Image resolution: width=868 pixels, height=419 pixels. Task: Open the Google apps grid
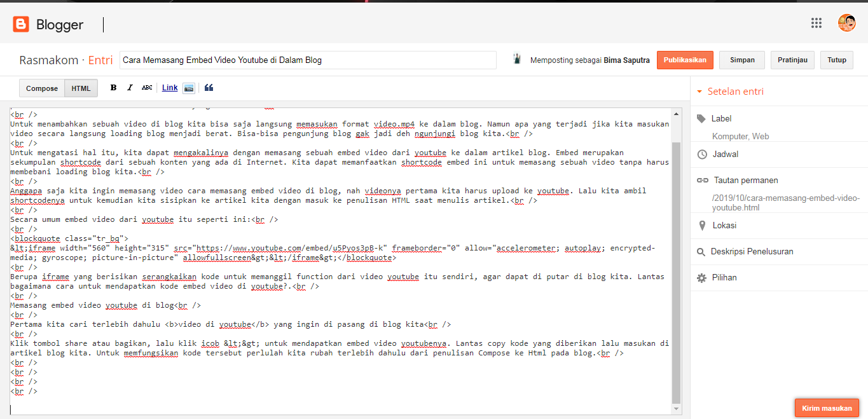click(816, 23)
